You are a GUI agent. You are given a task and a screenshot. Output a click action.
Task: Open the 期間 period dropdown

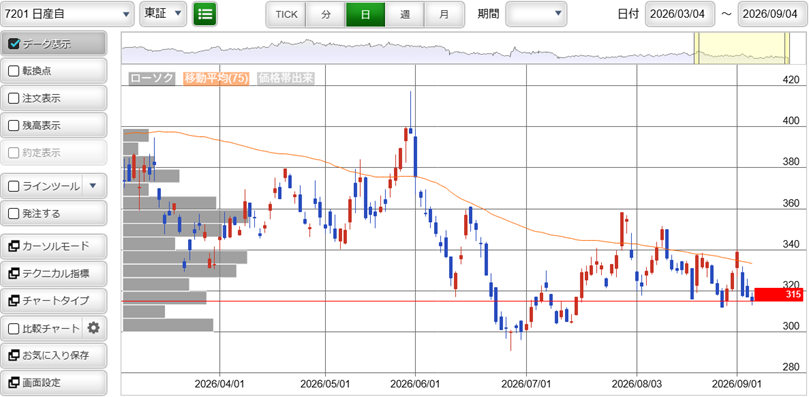[x=536, y=14]
